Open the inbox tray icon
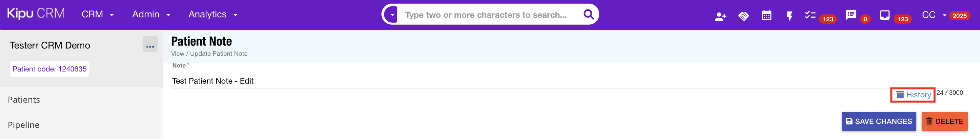This screenshot has height=139, width=980. (885, 15)
